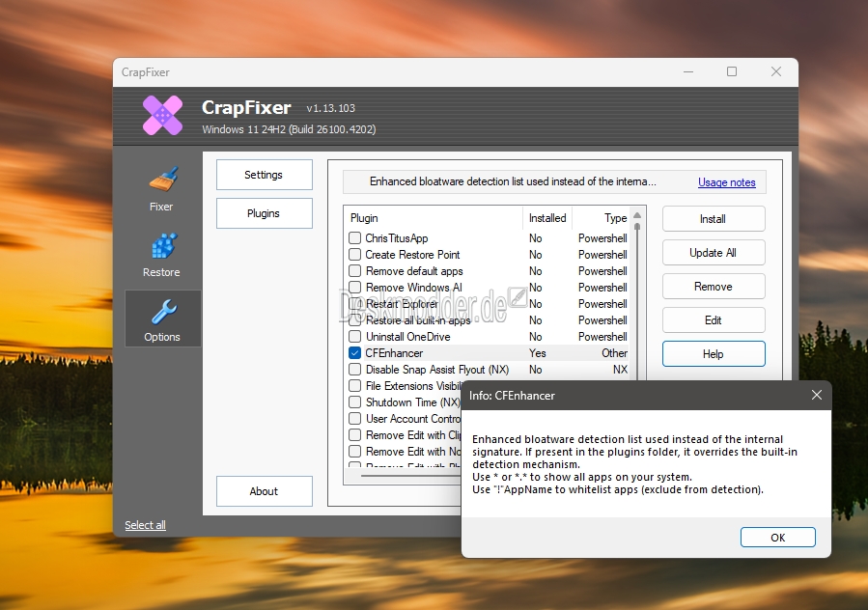The width and height of the screenshot is (868, 610).
Task: Select the CFEnhancer row name
Action: (394, 353)
